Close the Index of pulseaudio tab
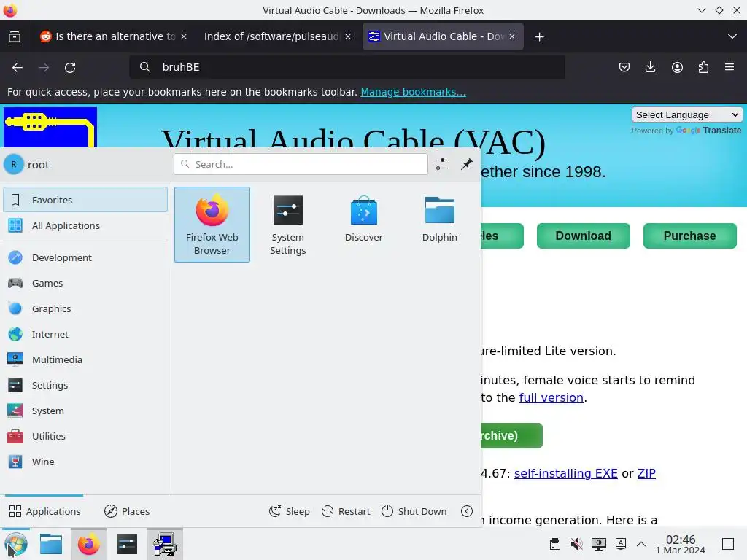 (x=348, y=36)
